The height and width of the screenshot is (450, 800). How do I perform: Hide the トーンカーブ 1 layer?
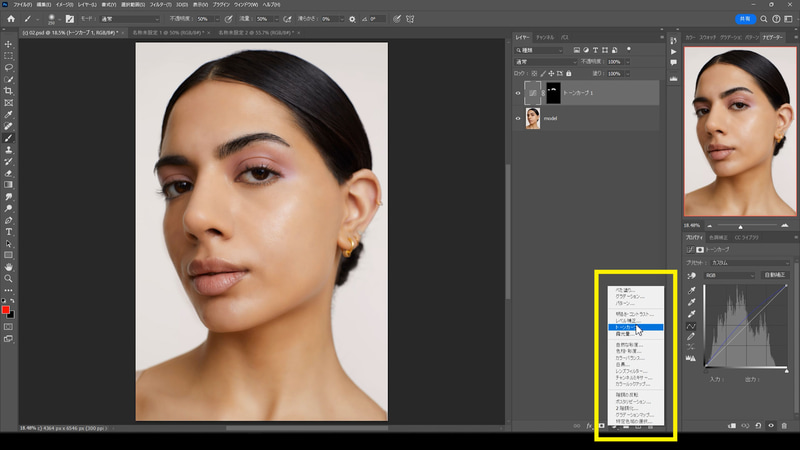pyautogui.click(x=518, y=93)
